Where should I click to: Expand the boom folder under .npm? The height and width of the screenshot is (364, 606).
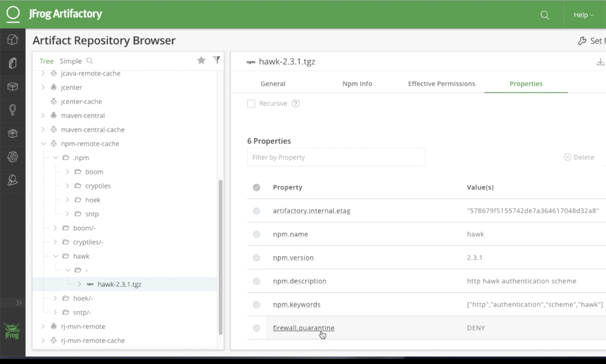coord(67,172)
